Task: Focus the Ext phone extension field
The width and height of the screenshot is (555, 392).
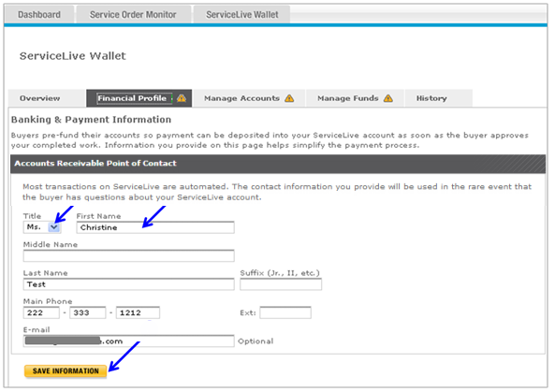Action: click(x=285, y=312)
